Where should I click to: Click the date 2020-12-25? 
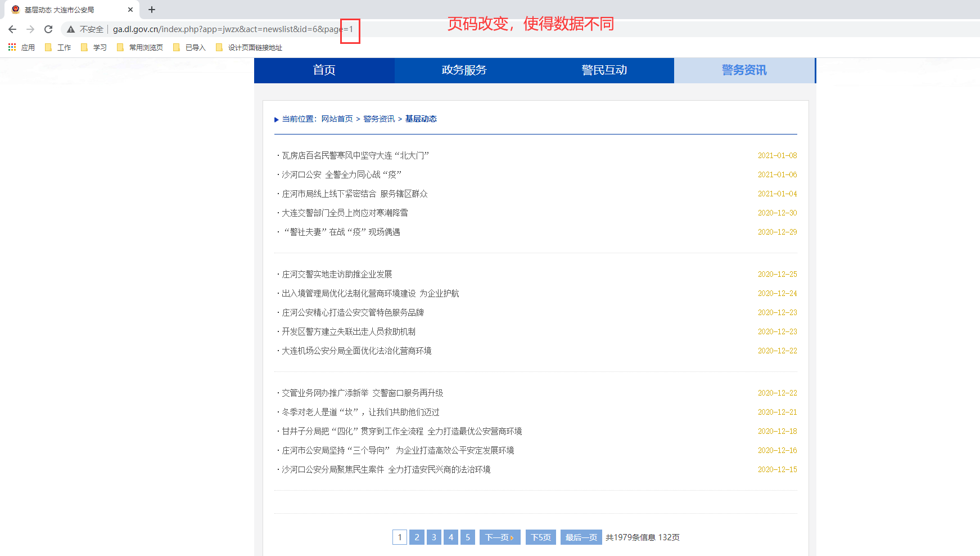[777, 274]
